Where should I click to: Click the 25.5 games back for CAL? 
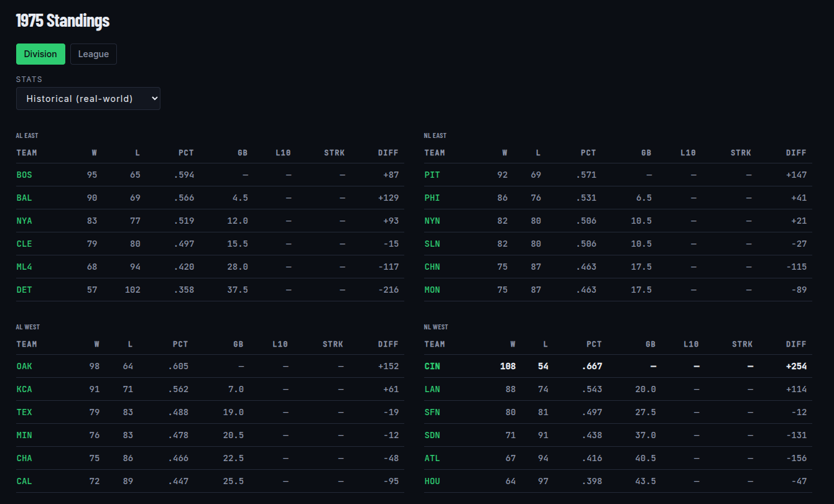pos(233,482)
